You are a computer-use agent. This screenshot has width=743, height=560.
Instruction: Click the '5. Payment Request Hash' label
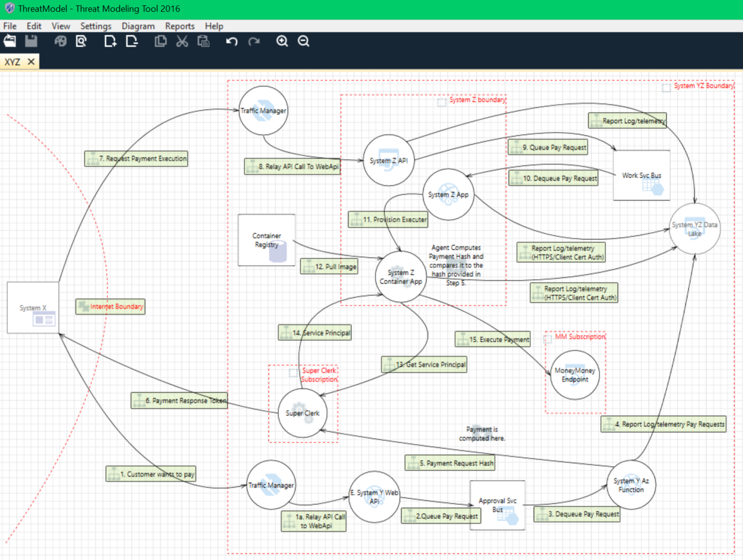click(450, 463)
